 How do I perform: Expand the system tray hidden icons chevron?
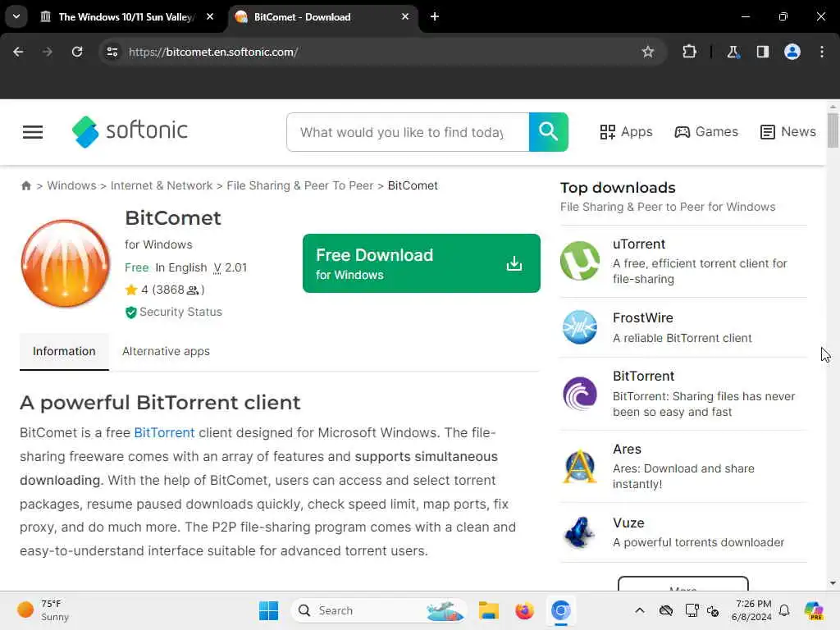click(640, 610)
